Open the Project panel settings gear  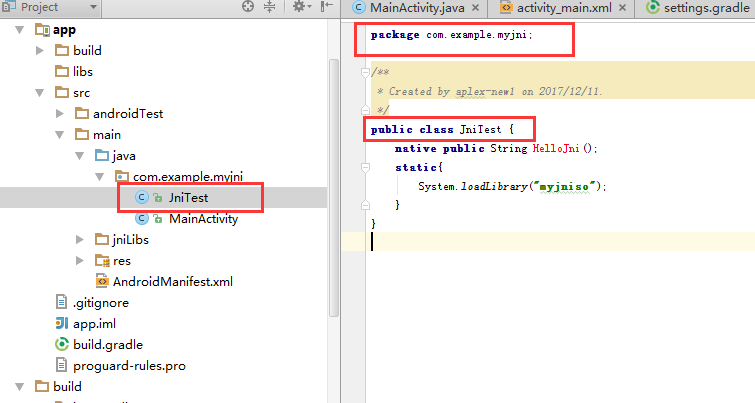point(299,6)
